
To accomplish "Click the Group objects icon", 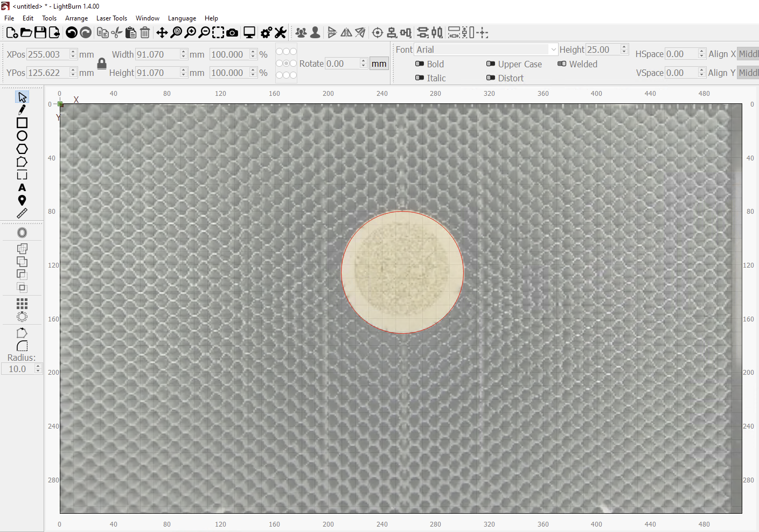I will point(301,33).
